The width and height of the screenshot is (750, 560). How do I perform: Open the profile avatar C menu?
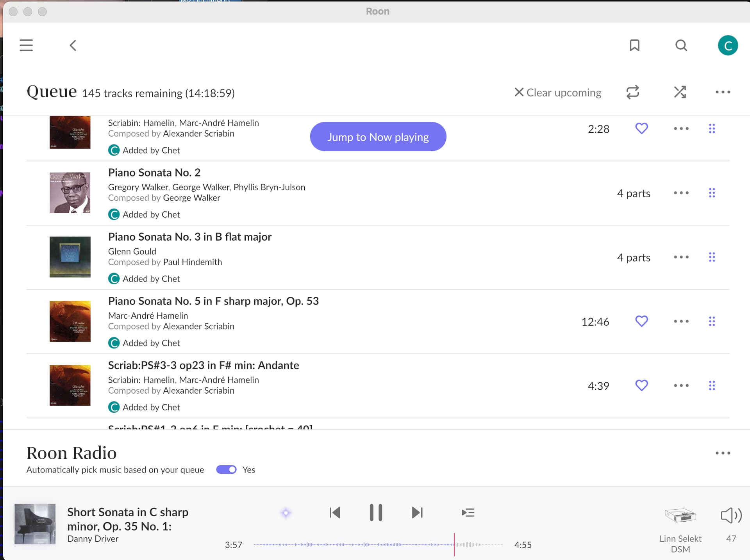(727, 45)
